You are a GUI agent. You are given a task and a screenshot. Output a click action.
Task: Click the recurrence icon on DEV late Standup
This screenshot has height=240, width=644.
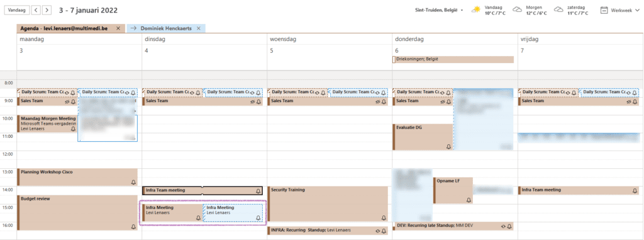503,226
